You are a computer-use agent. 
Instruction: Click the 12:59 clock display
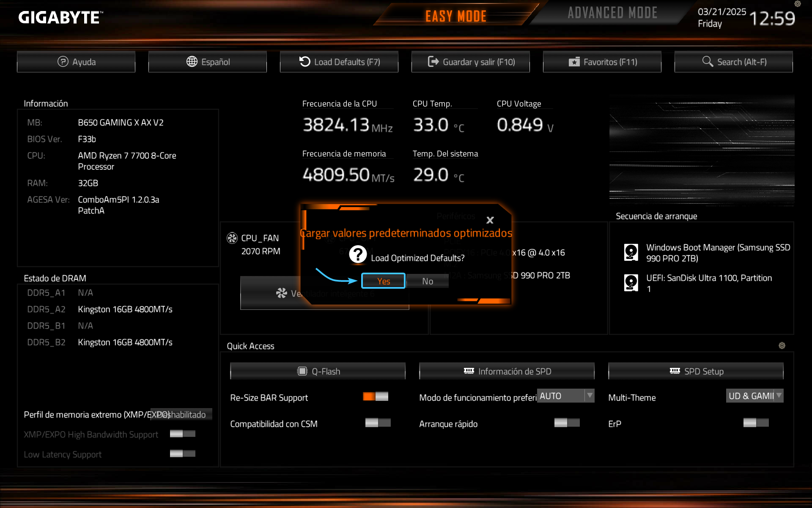pos(772,19)
